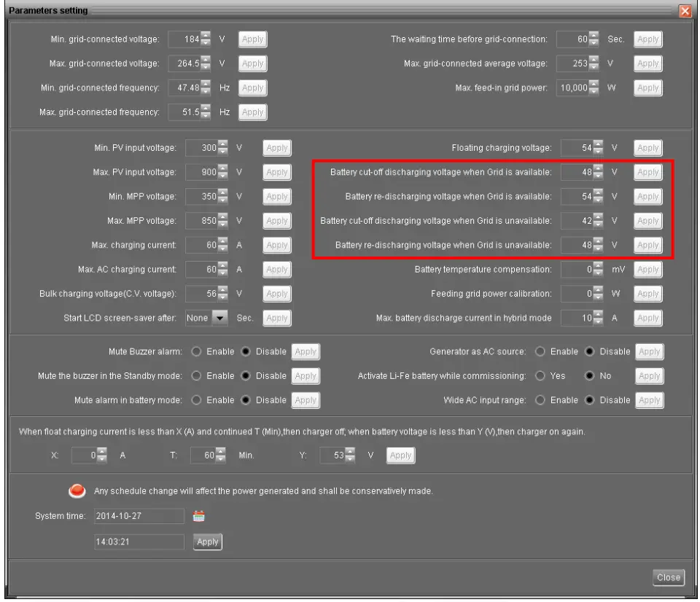Adjust the Min. grid-connected voltage stepper
This screenshot has height=602, width=700.
click(206, 39)
